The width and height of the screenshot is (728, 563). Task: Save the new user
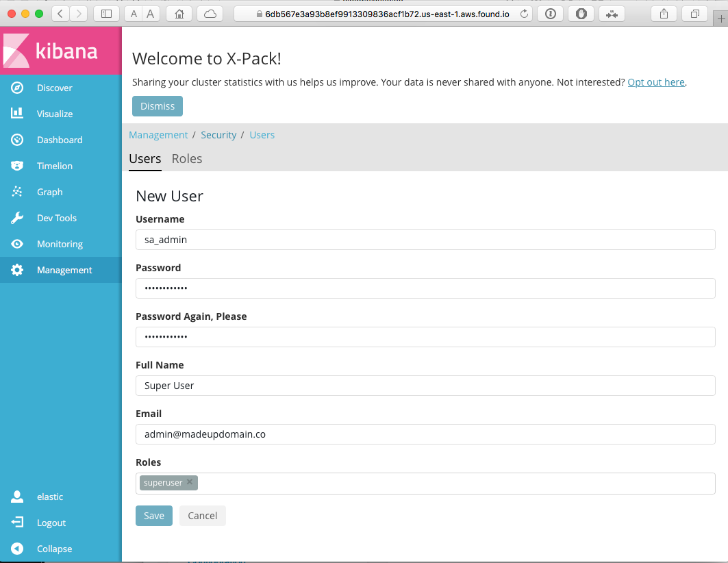pyautogui.click(x=153, y=516)
